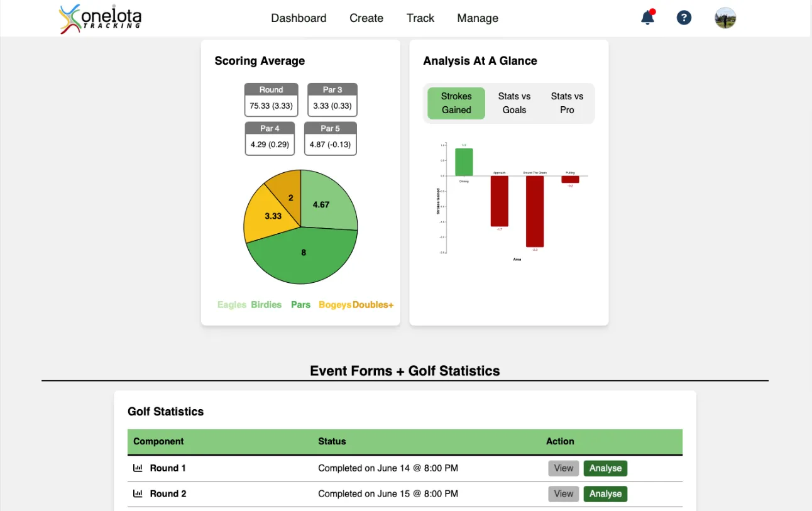The image size is (812, 511).
Task: Click the chart icon beside Round 1
Action: (x=138, y=468)
